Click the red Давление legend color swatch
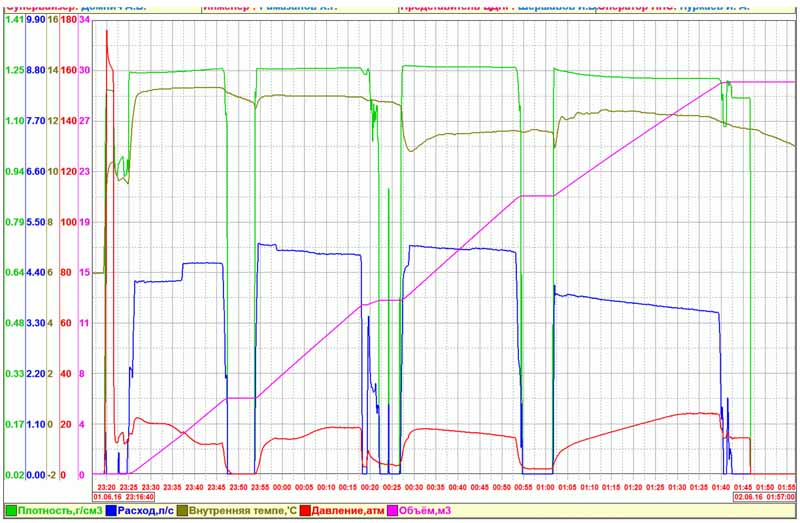Screen dimensions: 800x523 (305, 511)
